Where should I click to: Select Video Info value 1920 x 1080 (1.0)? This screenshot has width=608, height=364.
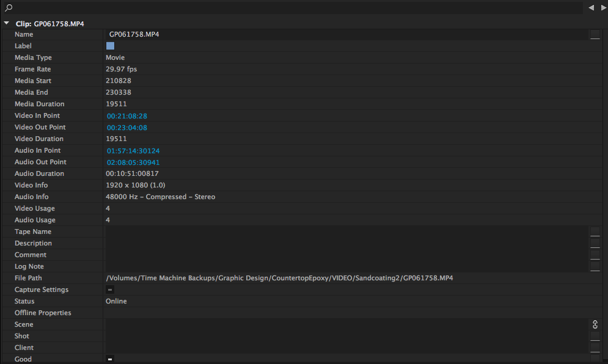point(135,185)
